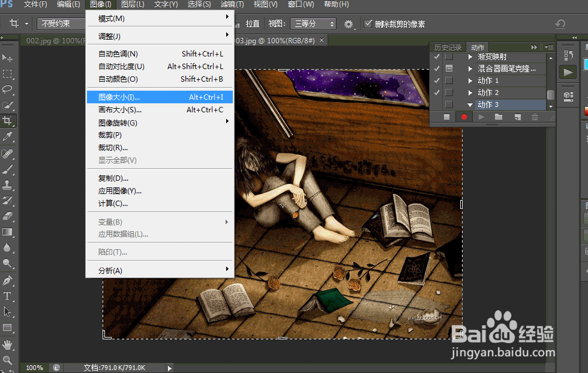
Task: Open the crop tool preset picker arrow
Action: click(26, 23)
